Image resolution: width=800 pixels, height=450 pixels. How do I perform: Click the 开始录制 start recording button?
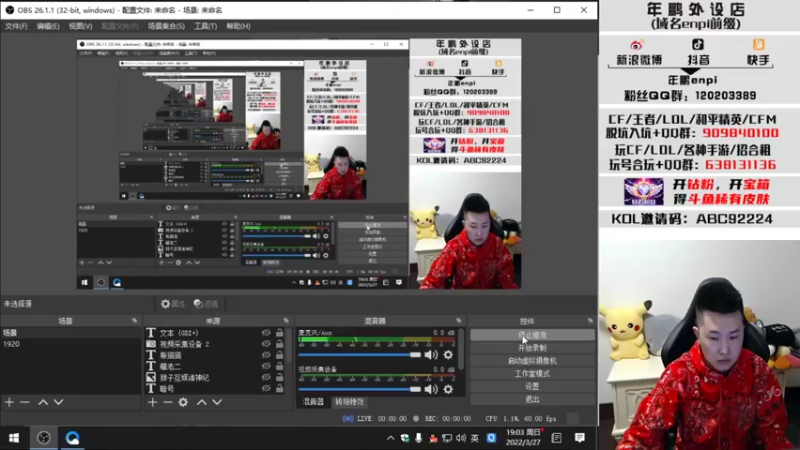pyautogui.click(x=532, y=348)
